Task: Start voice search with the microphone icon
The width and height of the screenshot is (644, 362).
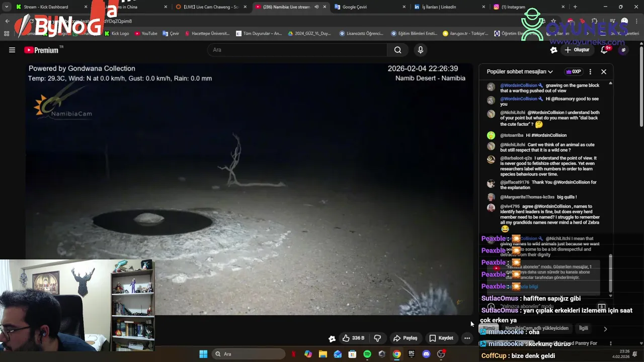Action: pyautogui.click(x=421, y=50)
